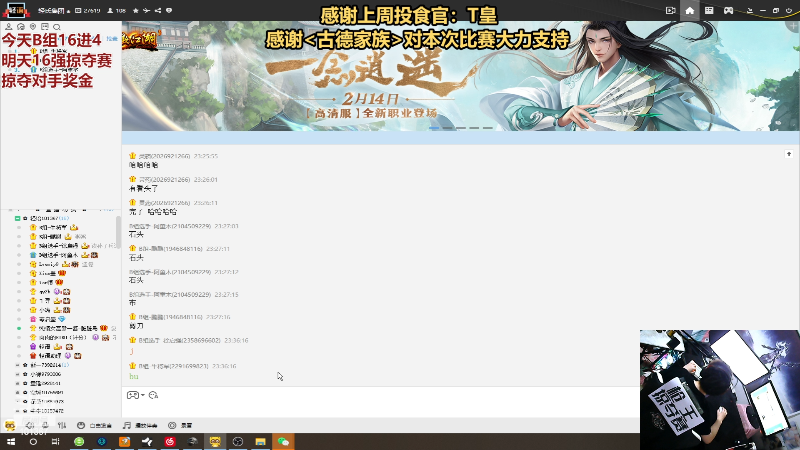800x450 pixels.
Task: Click the scroll-to-top arrow in chat area
Action: pos(789,154)
